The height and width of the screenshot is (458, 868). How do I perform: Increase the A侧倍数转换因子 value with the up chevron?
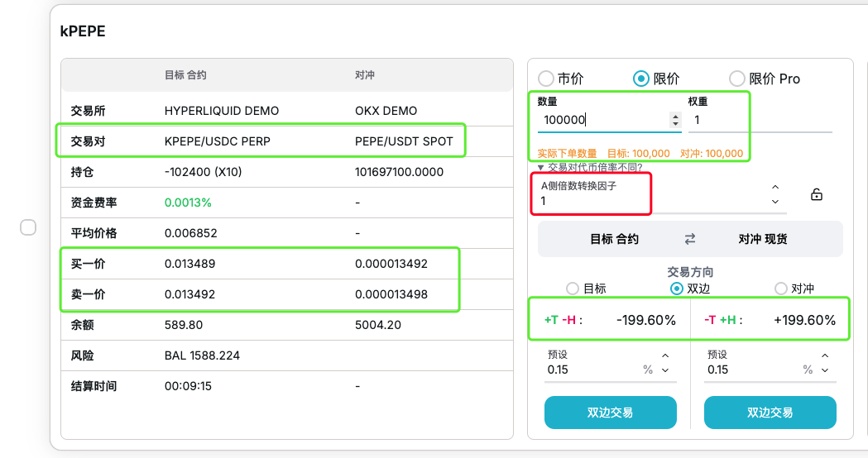tap(775, 187)
